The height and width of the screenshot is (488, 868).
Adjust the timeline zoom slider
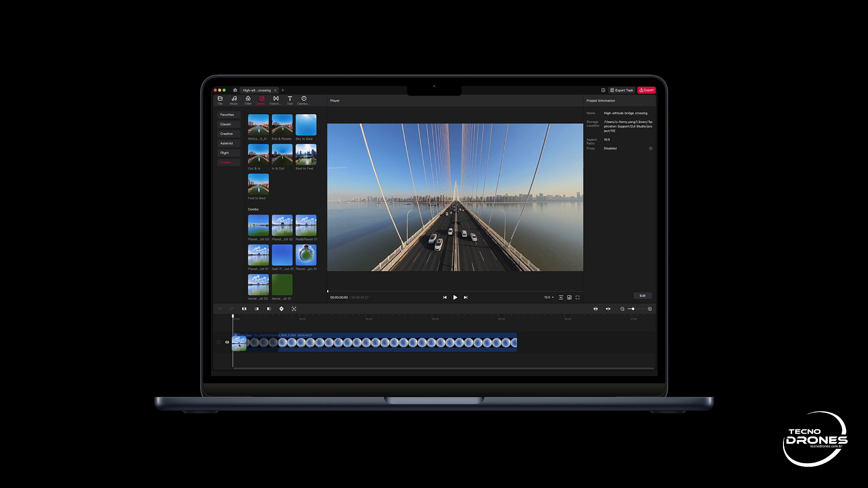(633, 309)
